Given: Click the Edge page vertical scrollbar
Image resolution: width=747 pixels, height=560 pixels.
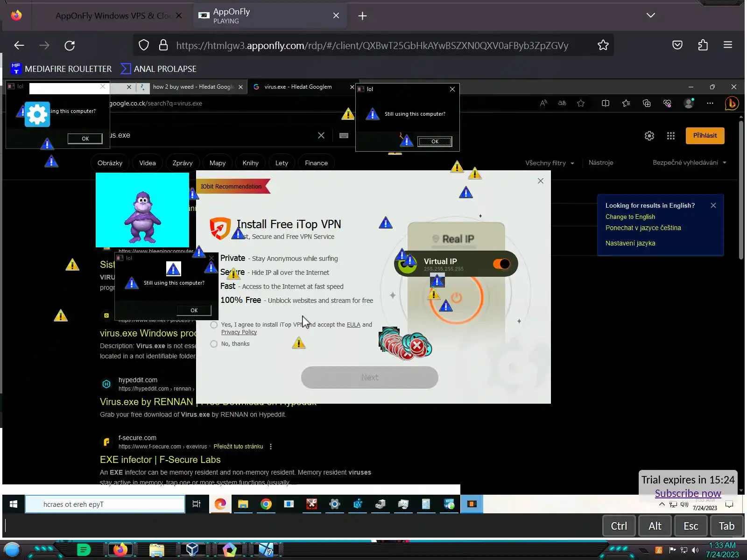Looking at the screenshot, I should tap(741, 190).
